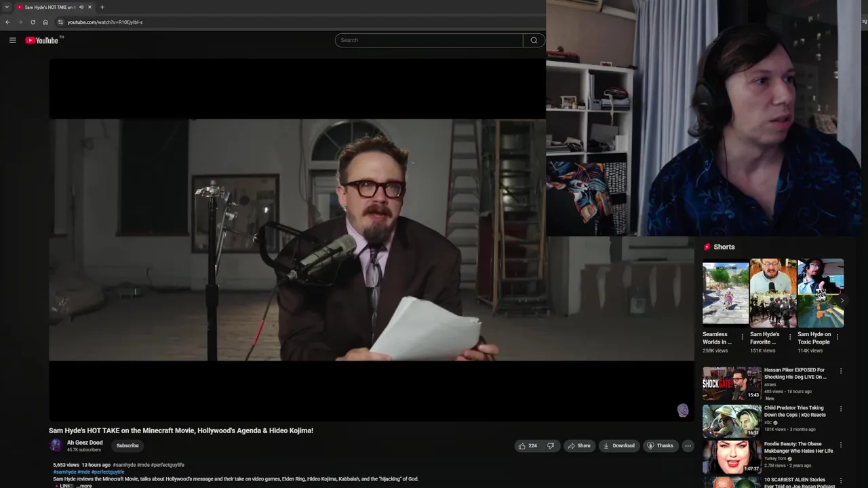Viewport: 868px width, 488px height.
Task: Open the YouTube hamburger guide menu
Action: click(x=12, y=40)
